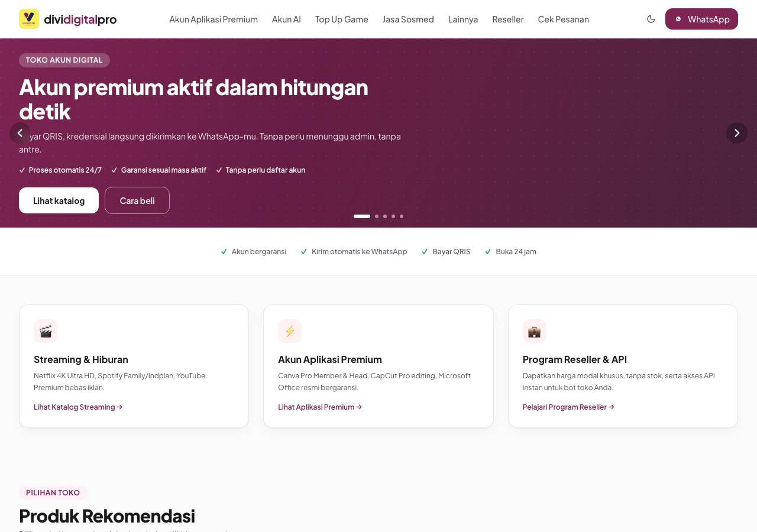The height and width of the screenshot is (532, 757).
Task: Open Akun Aplikasi Premium menu
Action: 213,19
